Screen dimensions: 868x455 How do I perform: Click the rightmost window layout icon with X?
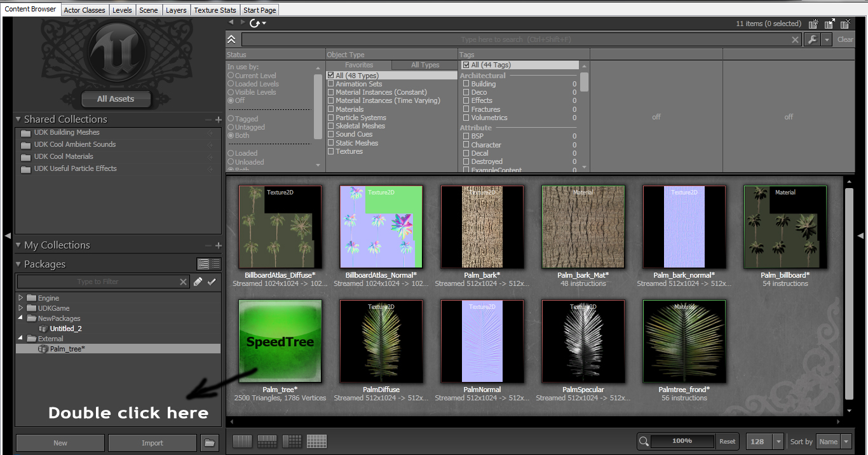[845, 24]
